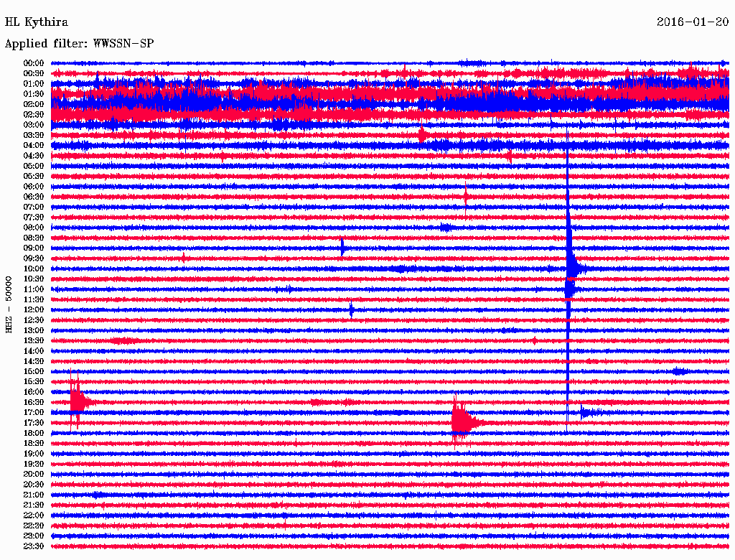735x560 pixels.
Task: Select the 12:00 time label
Action: coord(34,309)
